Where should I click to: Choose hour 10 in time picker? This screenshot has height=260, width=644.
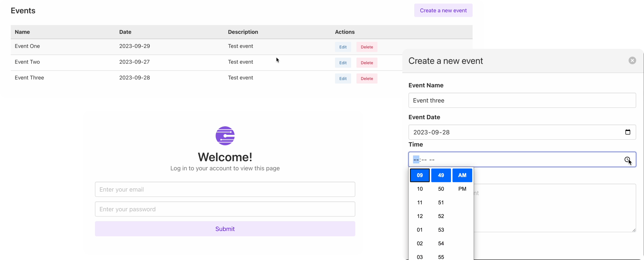click(x=420, y=189)
